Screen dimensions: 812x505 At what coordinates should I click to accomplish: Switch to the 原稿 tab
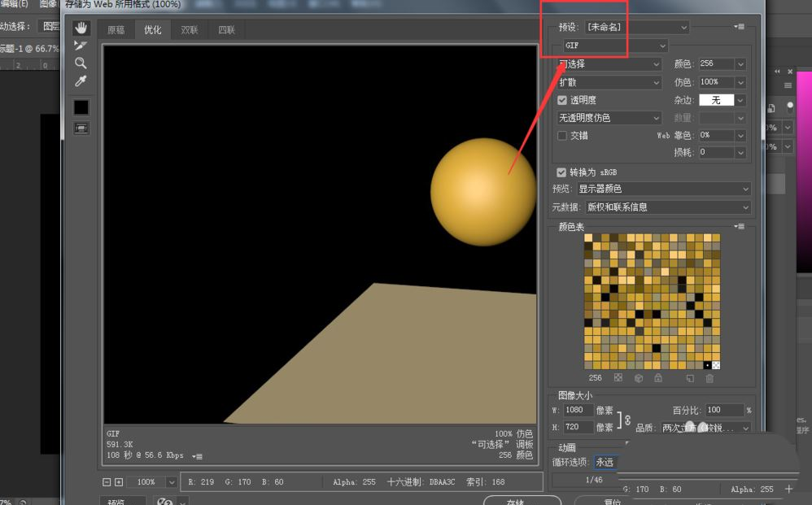pyautogui.click(x=116, y=30)
